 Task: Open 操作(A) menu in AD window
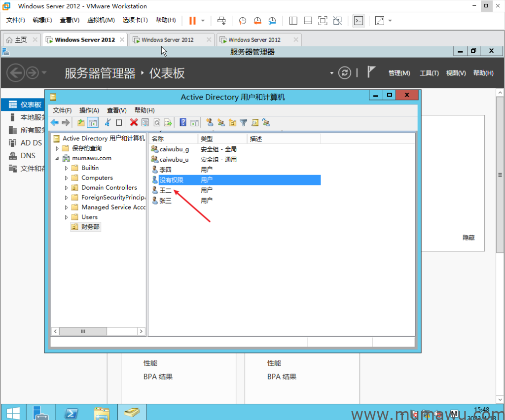pyautogui.click(x=89, y=110)
